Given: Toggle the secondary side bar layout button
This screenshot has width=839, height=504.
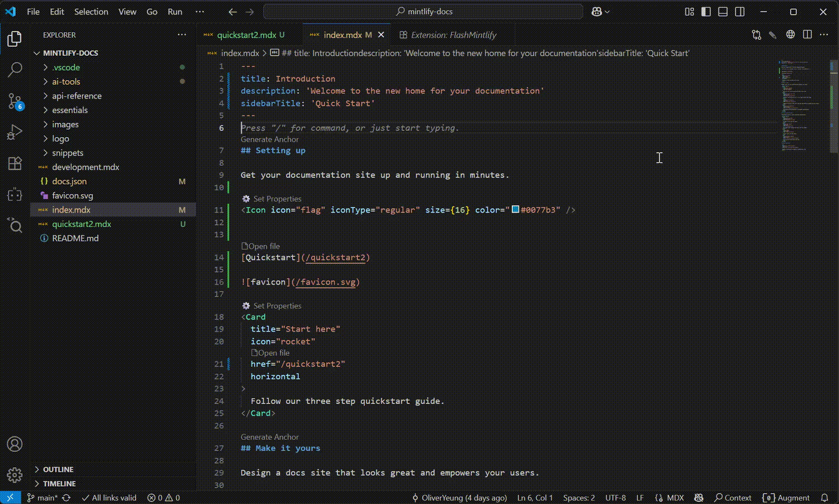Looking at the screenshot, I should (x=739, y=12).
